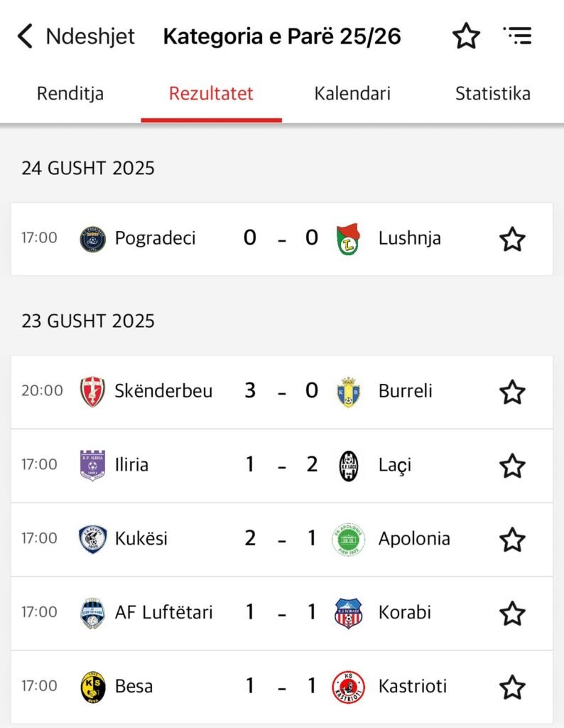Open the list menu icon in header

[x=517, y=36]
